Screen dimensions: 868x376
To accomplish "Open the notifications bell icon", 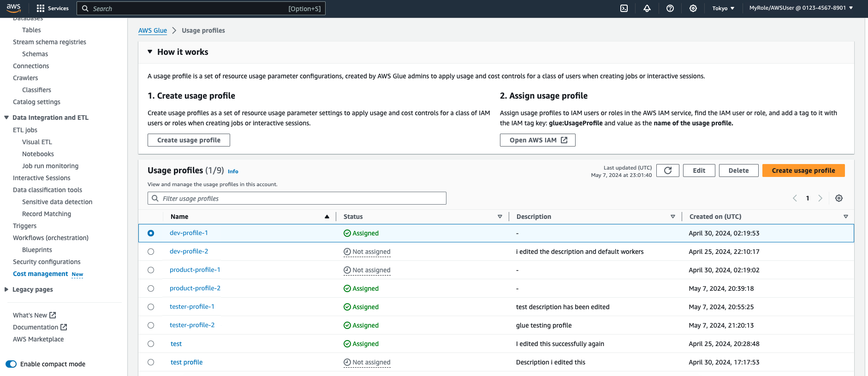I will coord(647,8).
